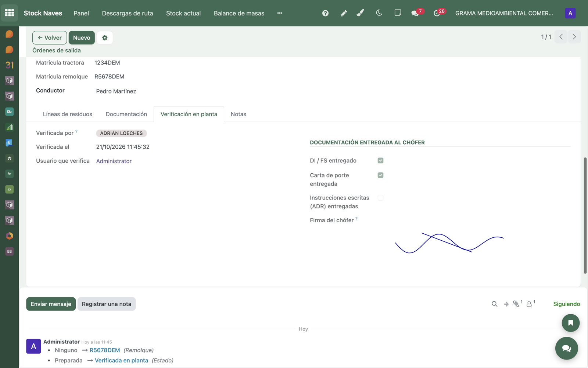Search messages with the magnifier icon
This screenshot has width=588, height=368.
(494, 304)
